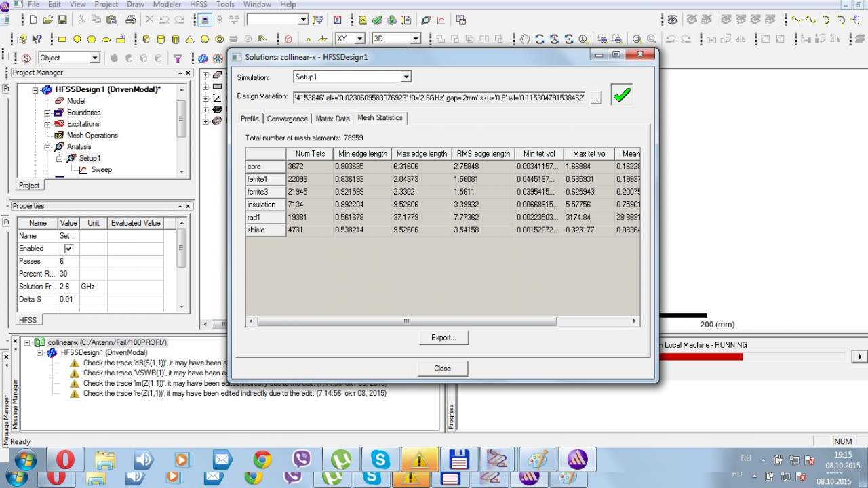
Task: Select the Mesh Statistics tab
Action: pyautogui.click(x=380, y=118)
